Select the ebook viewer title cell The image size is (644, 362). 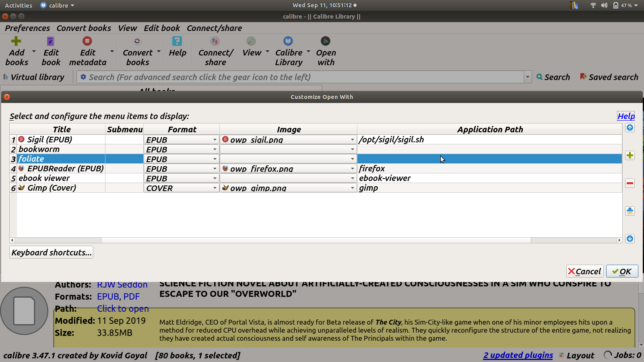[61, 178]
